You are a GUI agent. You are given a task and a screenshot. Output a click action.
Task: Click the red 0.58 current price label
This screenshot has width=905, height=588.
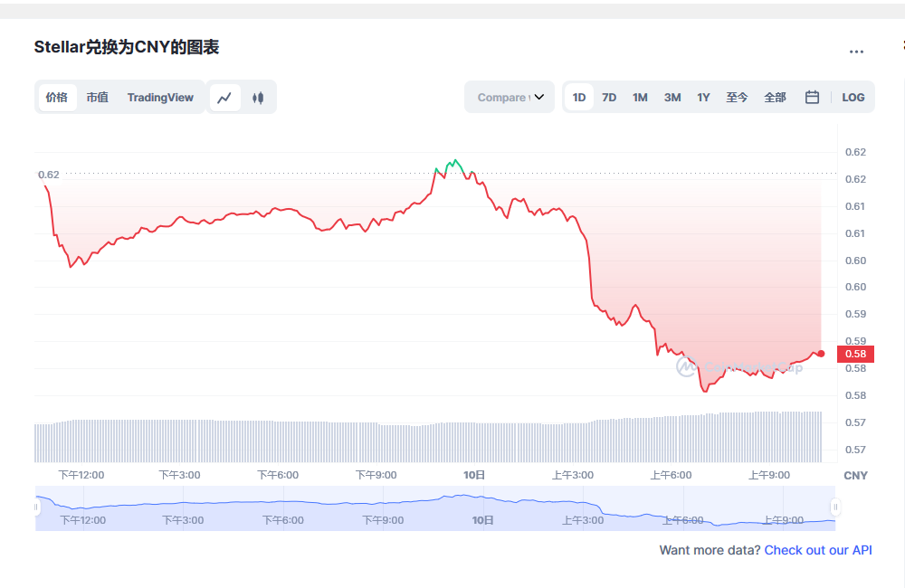coord(855,354)
